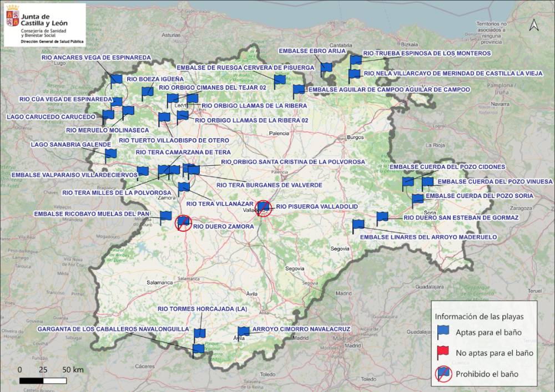This screenshot has height=392, width=555.
Task: Click the 'EMBALSE LINARES DEL ARROYO MADERUELO' label
Action: tap(428, 237)
